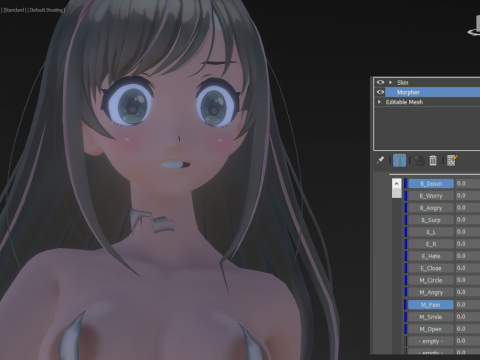Screen dimensions: 480x360
Task: Click the channel list scrollbar thumb
Action: [396, 193]
